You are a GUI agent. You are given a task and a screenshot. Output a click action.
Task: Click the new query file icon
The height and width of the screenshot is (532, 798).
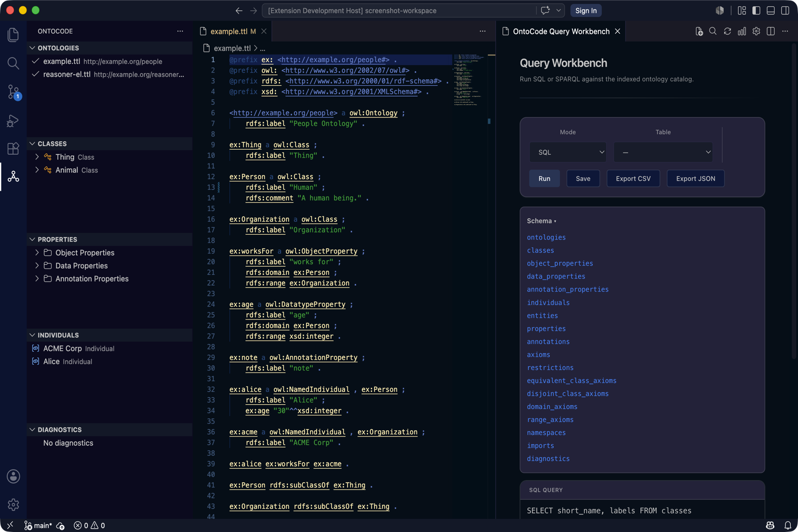(x=699, y=32)
